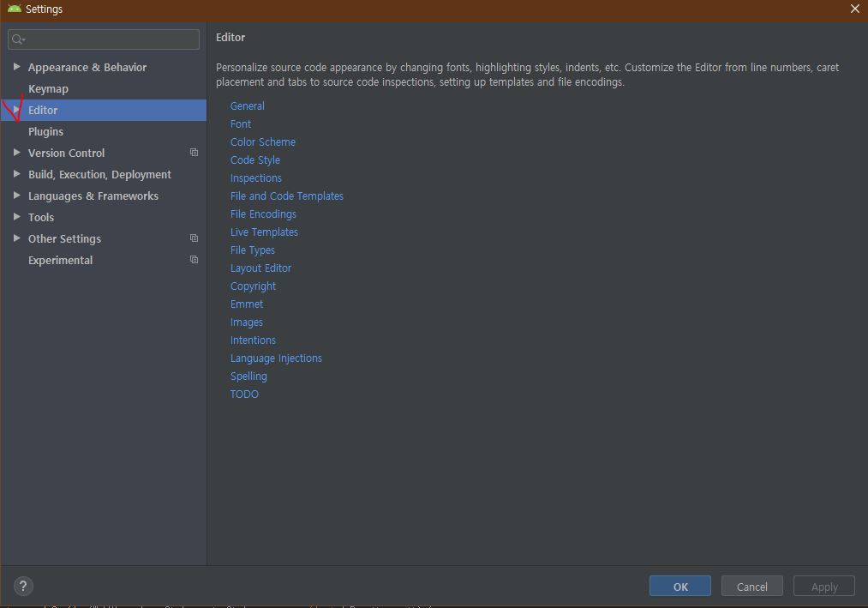Screen dimensions: 868x608
Task: Close the Settings dialog with X
Action: [854, 9]
